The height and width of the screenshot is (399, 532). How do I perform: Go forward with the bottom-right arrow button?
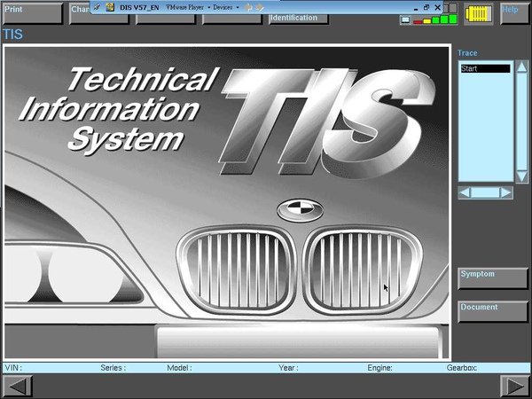[x=514, y=386]
